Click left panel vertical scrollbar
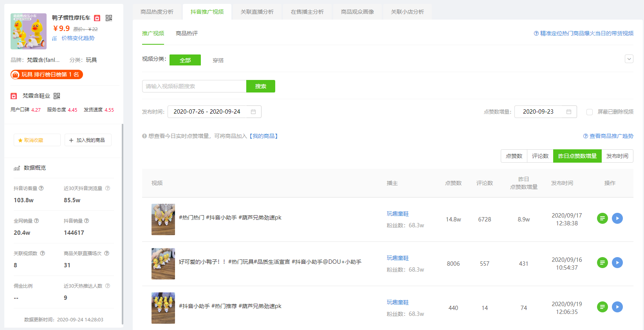The height and width of the screenshot is (330, 644). [x=123, y=224]
